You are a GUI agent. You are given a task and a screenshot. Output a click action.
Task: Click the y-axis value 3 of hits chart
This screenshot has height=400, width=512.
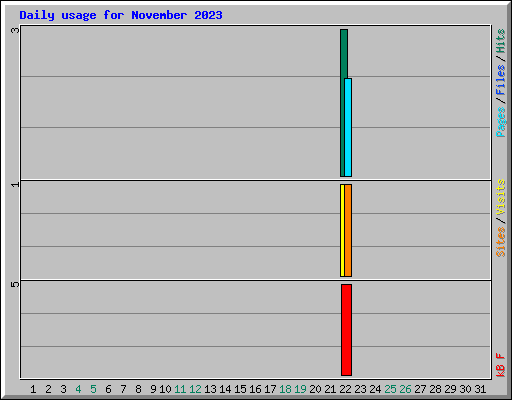pos(15,30)
